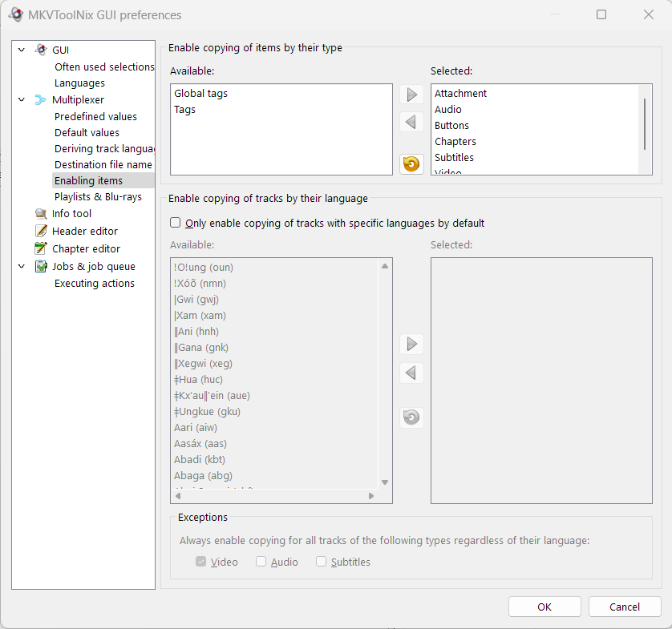The image size is (672, 629).
Task: Click language list scroll left arrow
Action: 178,496
